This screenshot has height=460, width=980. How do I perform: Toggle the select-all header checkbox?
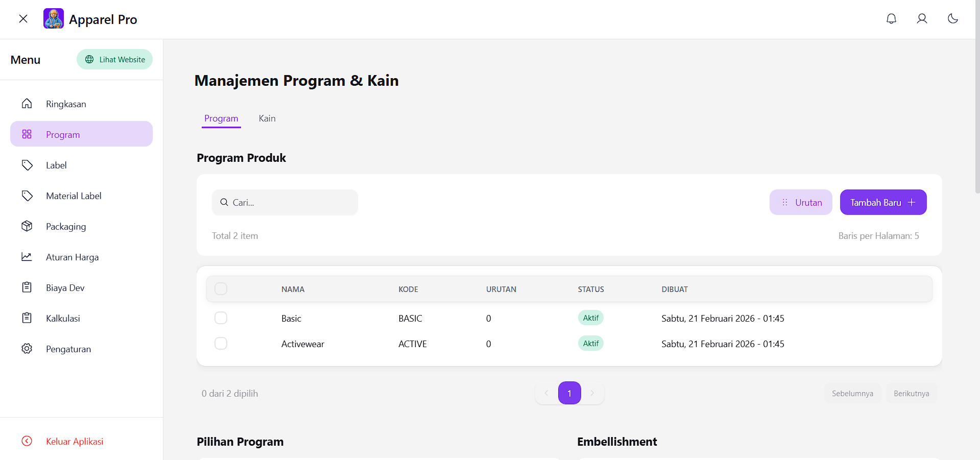[x=221, y=289]
